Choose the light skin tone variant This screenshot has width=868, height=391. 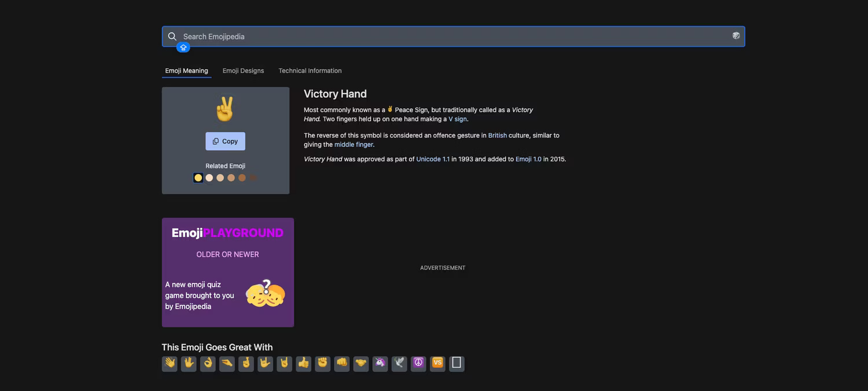click(209, 178)
